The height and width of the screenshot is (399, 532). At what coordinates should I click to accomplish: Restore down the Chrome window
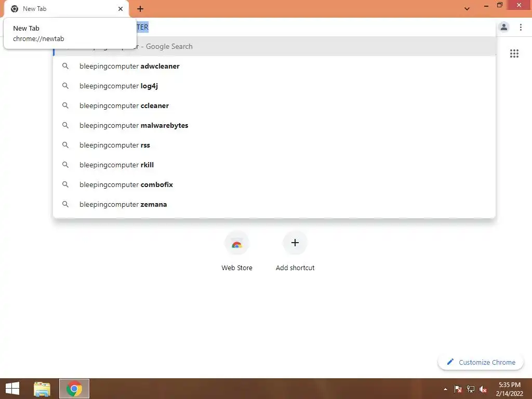[499, 5]
